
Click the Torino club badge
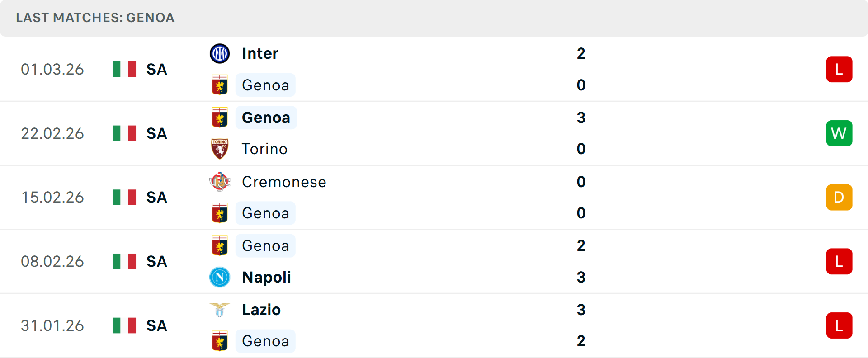pyautogui.click(x=220, y=149)
